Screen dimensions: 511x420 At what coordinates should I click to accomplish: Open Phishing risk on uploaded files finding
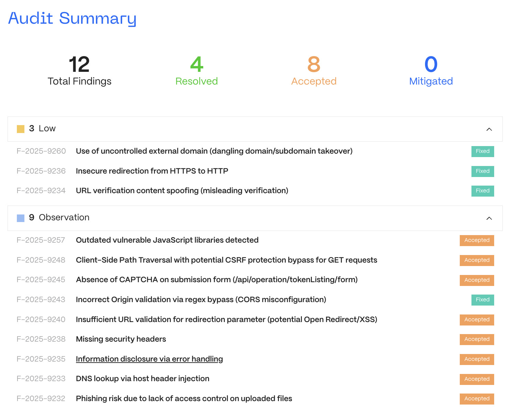pyautogui.click(x=184, y=399)
